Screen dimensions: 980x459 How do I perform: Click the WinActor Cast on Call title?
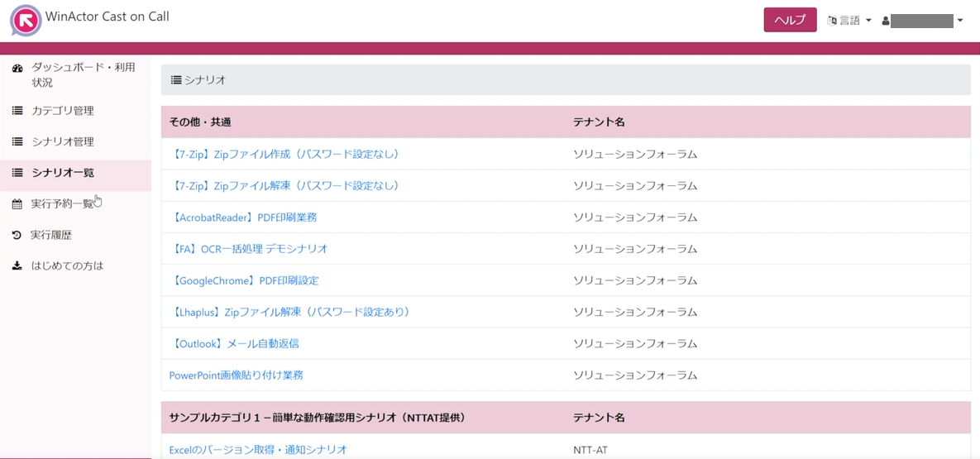click(108, 17)
